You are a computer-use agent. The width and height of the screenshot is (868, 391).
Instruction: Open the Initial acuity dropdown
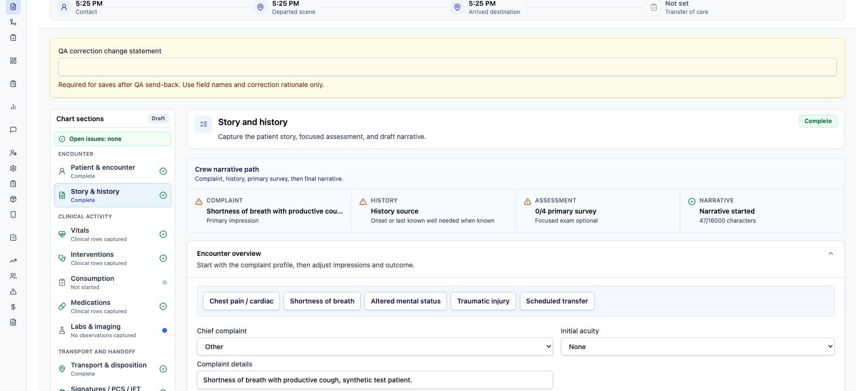coord(697,347)
